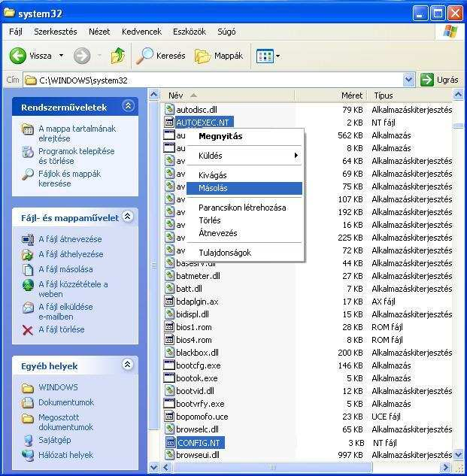This screenshot has width=467, height=476.
Task: Collapse the Rendszerműveletek panel
Action: click(x=128, y=105)
